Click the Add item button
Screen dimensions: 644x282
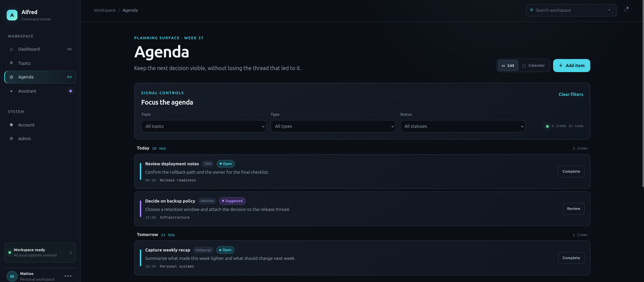pyautogui.click(x=572, y=65)
